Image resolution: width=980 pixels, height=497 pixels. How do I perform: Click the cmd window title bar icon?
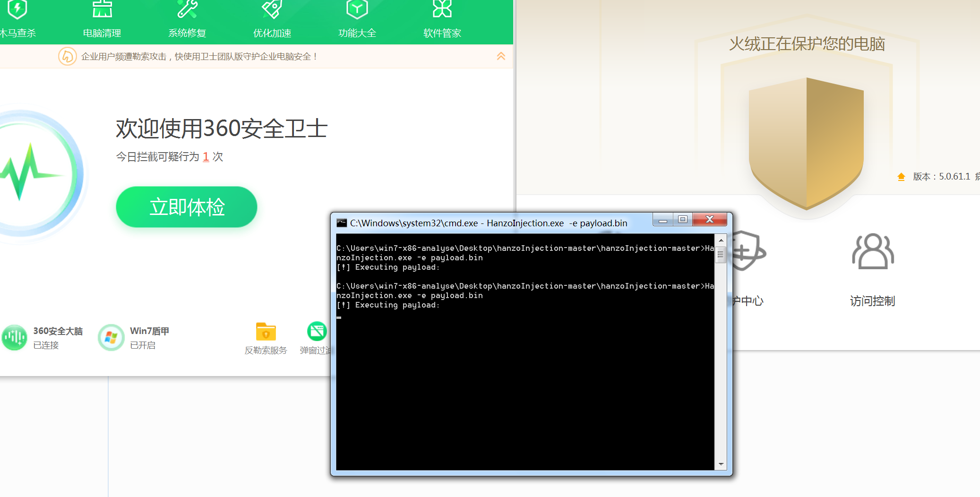point(342,223)
